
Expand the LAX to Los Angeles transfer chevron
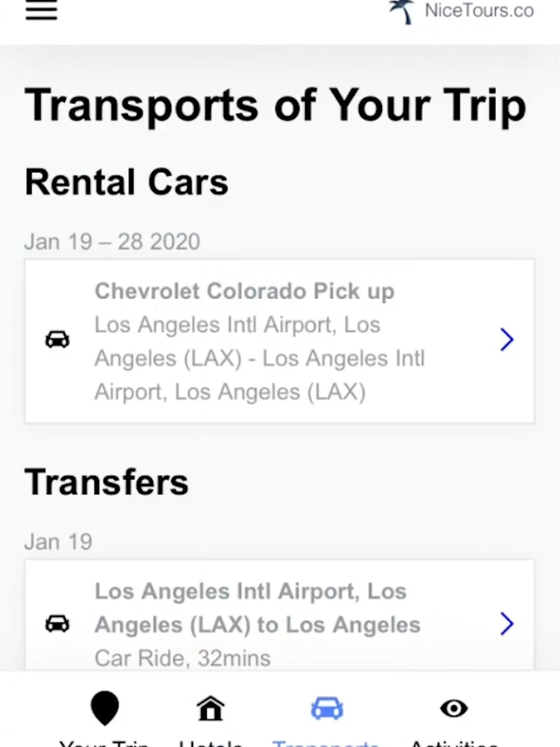pos(507,623)
